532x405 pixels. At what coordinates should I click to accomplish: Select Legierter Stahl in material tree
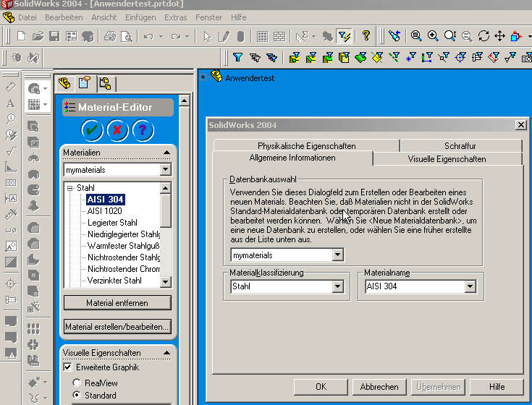point(112,222)
